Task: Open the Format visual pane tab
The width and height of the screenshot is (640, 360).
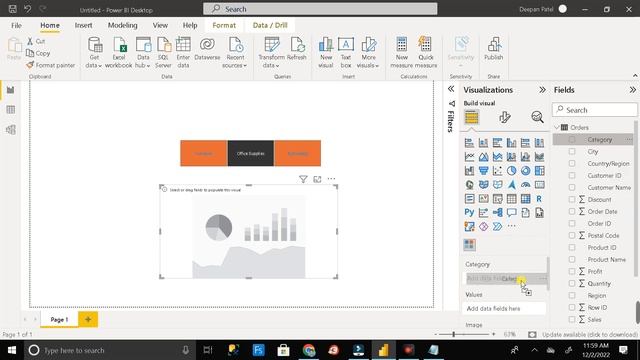Action: [x=504, y=118]
